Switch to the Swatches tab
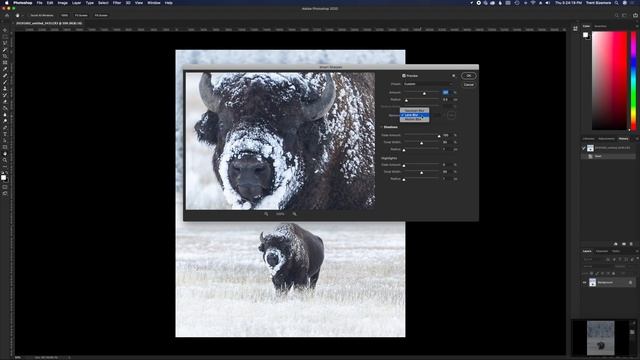This screenshot has width=640, height=360. pos(600,26)
